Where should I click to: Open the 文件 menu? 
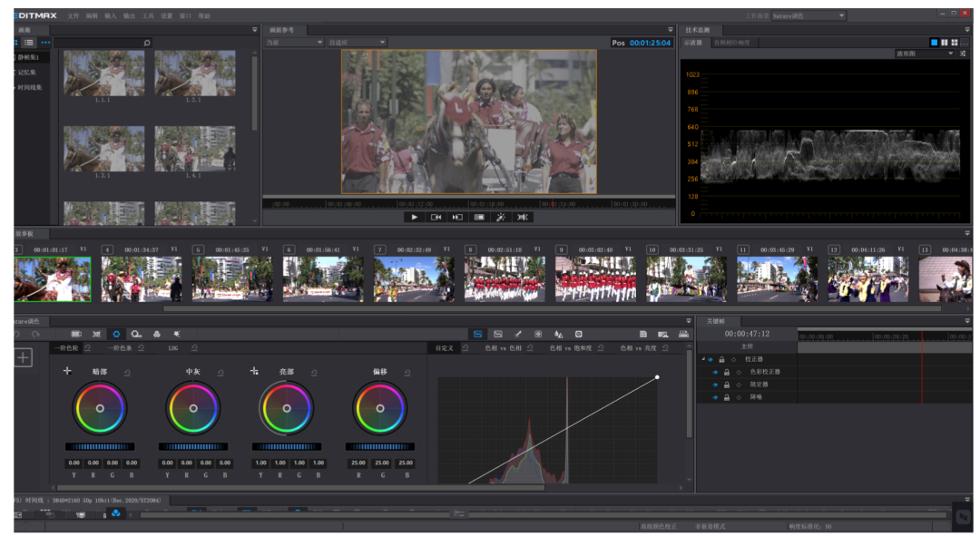73,15
